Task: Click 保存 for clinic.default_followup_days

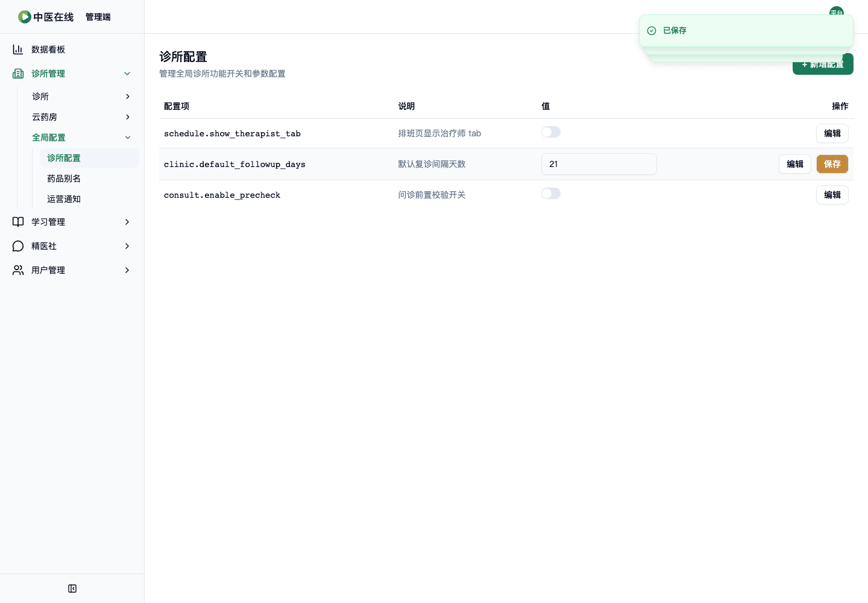Action: click(832, 164)
